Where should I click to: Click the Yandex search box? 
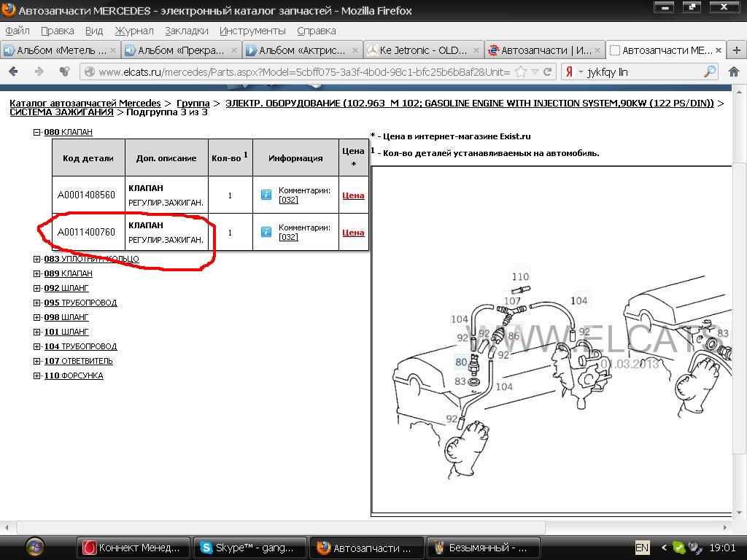pyautogui.click(x=643, y=72)
